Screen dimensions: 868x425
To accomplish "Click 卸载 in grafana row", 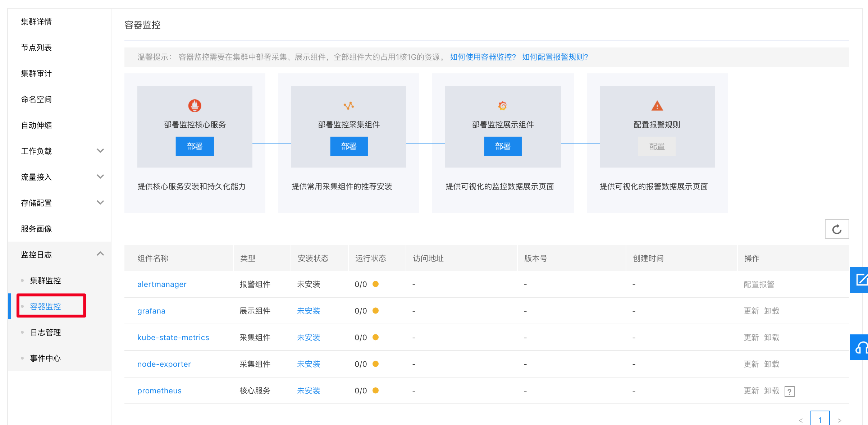I will tap(772, 311).
